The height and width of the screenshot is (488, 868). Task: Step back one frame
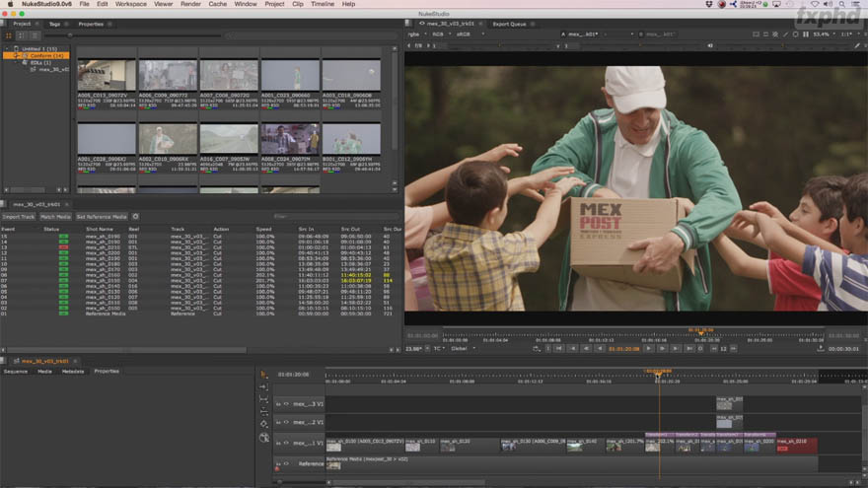(586, 349)
